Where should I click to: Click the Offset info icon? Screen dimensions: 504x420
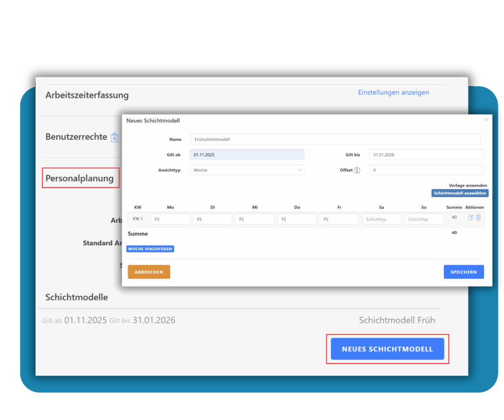pyautogui.click(x=357, y=170)
